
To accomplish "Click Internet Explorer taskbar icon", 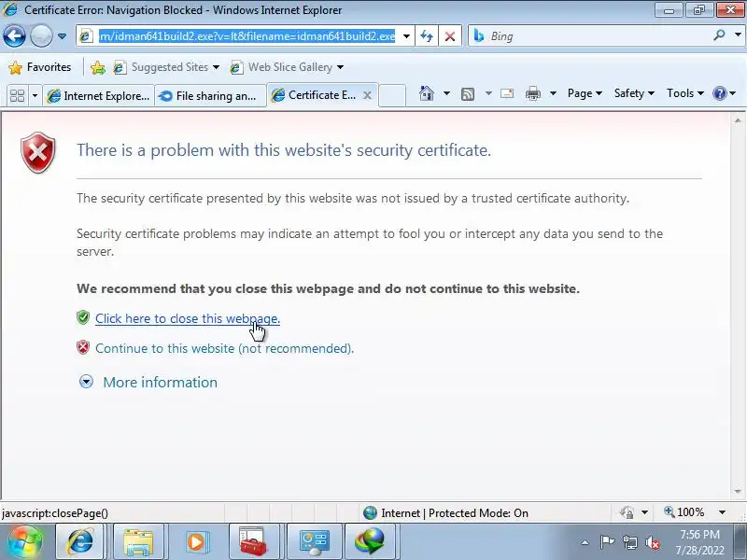I will coord(81,541).
